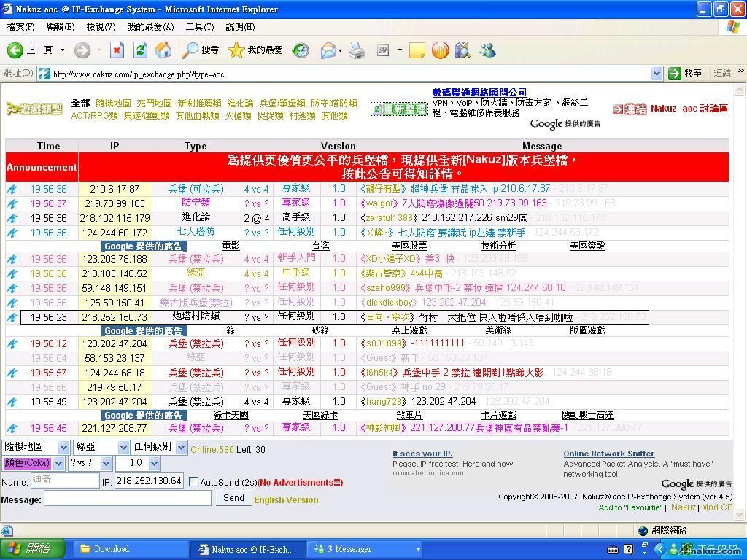Click the Stop loading icon
Screen dimensions: 747x560
point(117,50)
